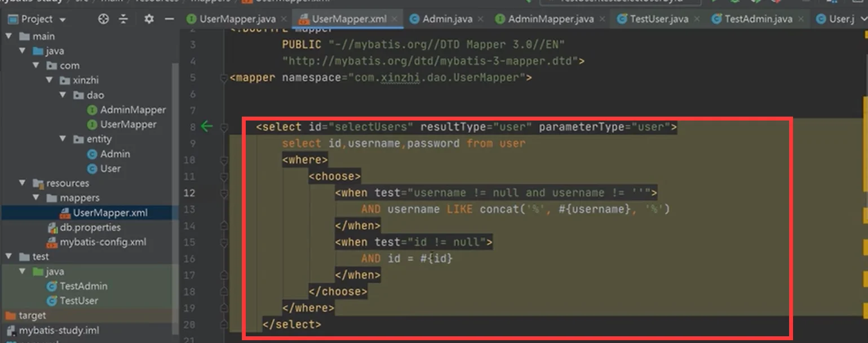Click the mybatis-study.iml file icon

point(10,331)
